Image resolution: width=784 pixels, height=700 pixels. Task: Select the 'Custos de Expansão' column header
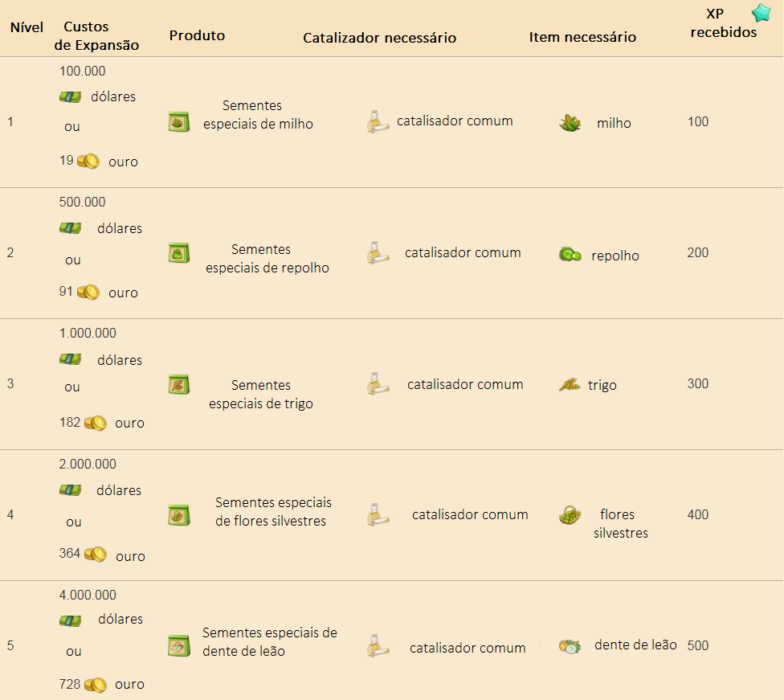pyautogui.click(x=96, y=35)
